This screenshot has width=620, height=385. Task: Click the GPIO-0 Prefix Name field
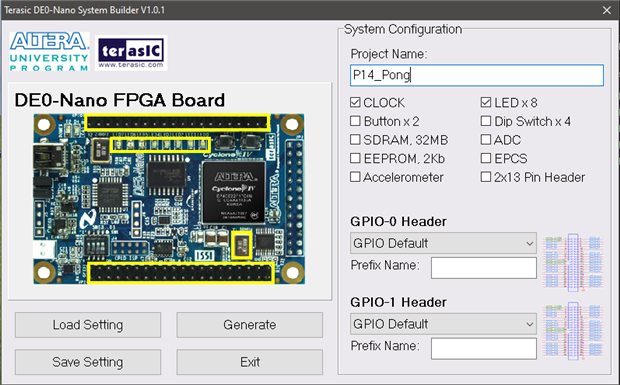484,268
